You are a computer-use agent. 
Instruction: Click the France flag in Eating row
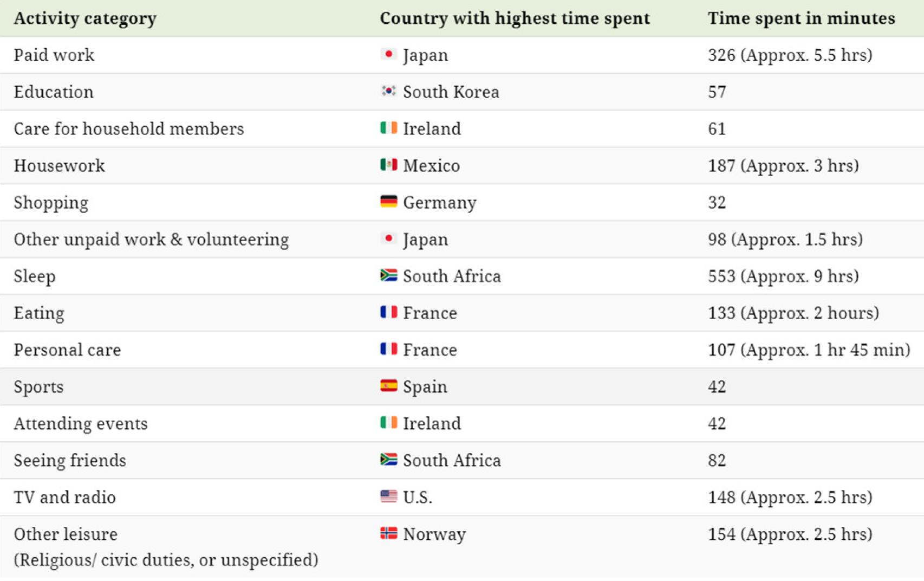click(x=388, y=312)
